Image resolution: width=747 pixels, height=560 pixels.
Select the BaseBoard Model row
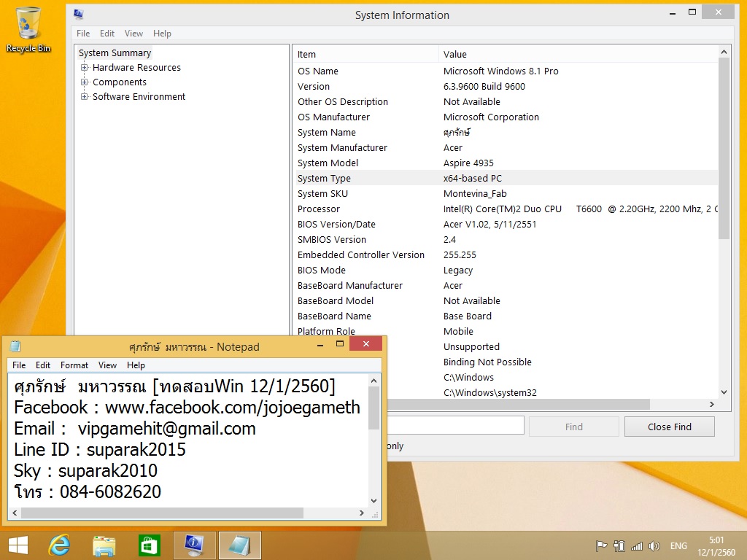506,300
